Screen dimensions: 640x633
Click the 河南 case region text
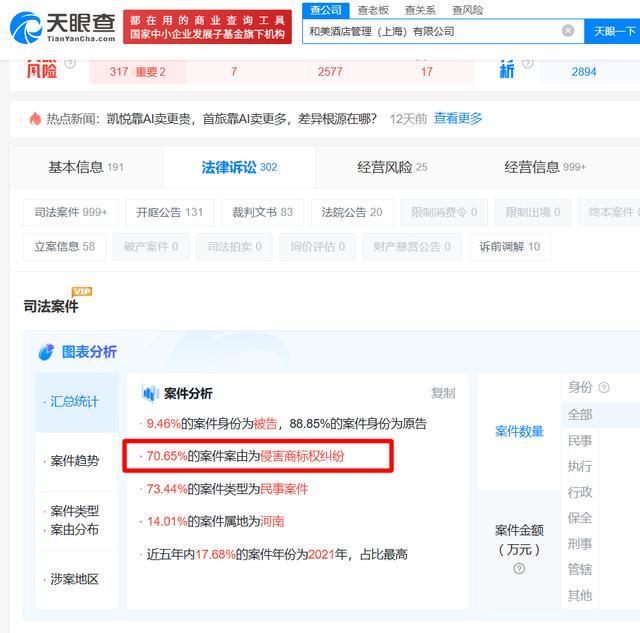coord(272,521)
